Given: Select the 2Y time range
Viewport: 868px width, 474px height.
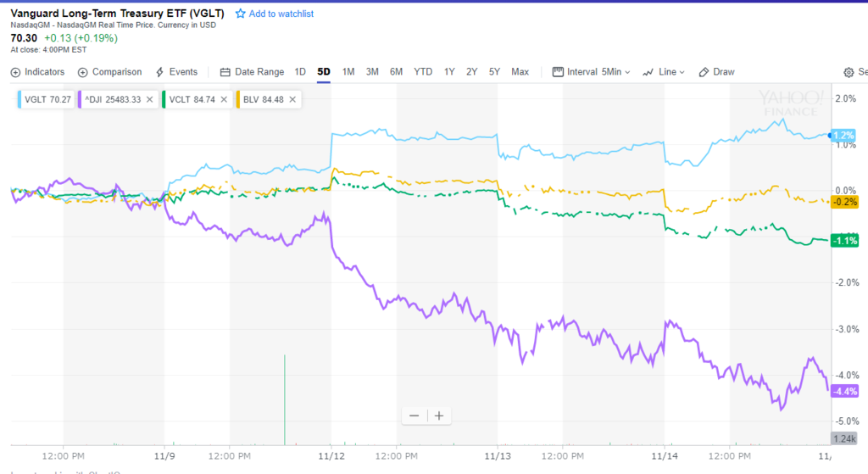Looking at the screenshot, I should (471, 72).
